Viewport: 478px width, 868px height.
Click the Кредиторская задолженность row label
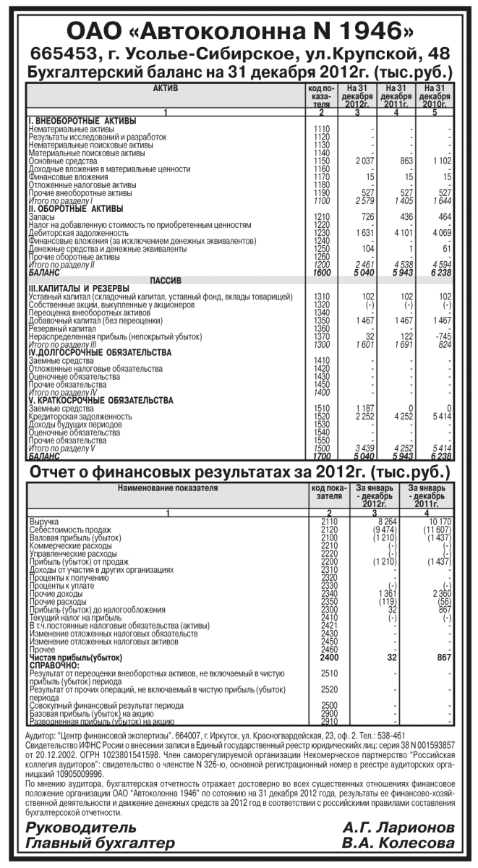[81, 417]
